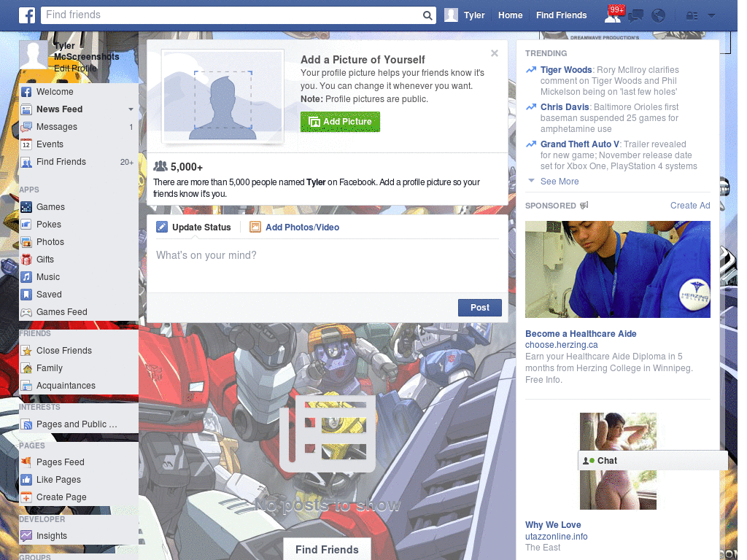Open the Acquaintances icon

coord(27,386)
